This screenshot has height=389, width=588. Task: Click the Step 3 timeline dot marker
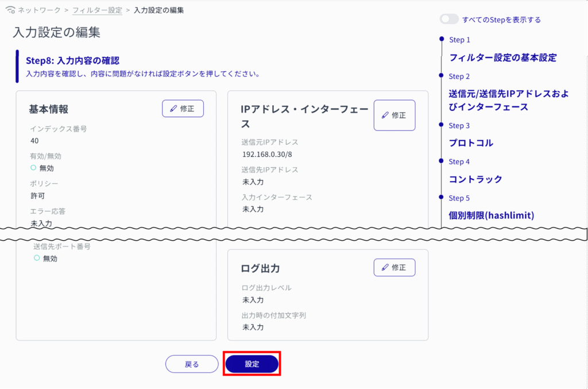click(441, 125)
